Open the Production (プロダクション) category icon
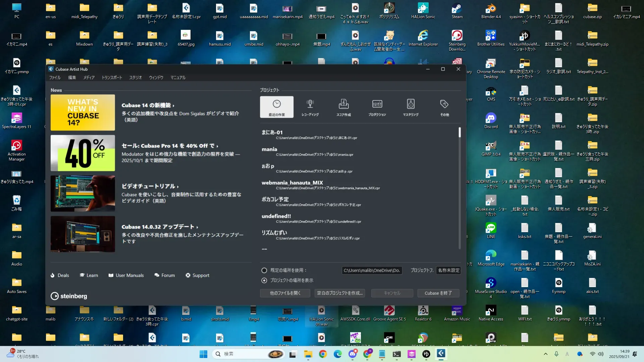The width and height of the screenshot is (644, 362). pos(377,104)
